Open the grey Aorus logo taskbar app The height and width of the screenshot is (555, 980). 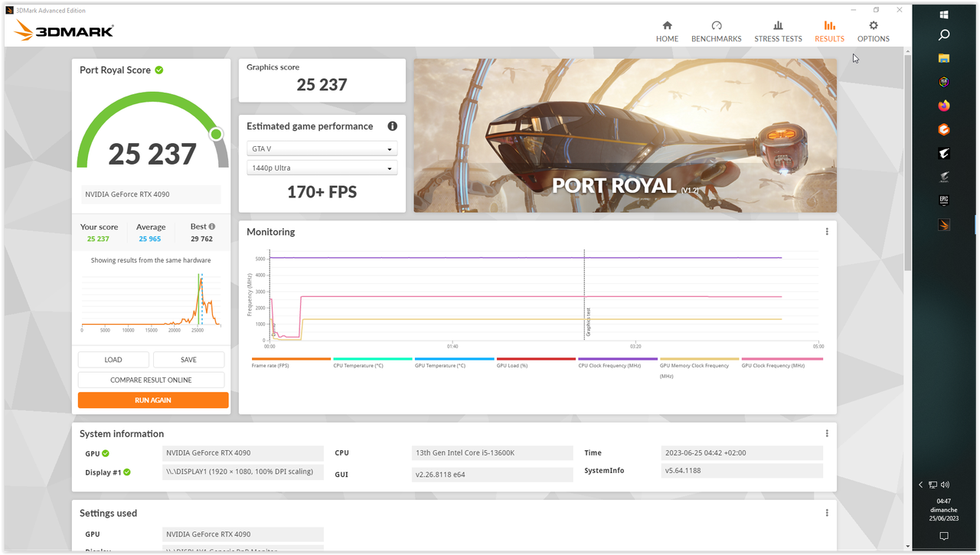[x=944, y=178]
